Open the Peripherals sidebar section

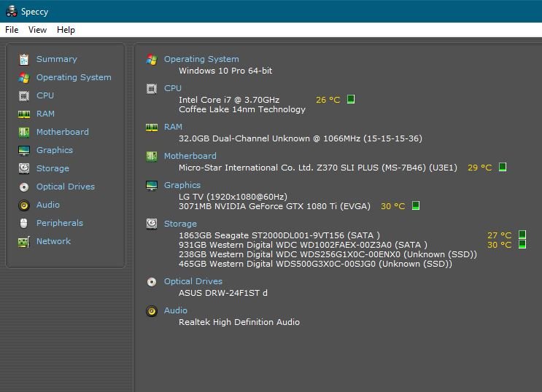point(60,223)
